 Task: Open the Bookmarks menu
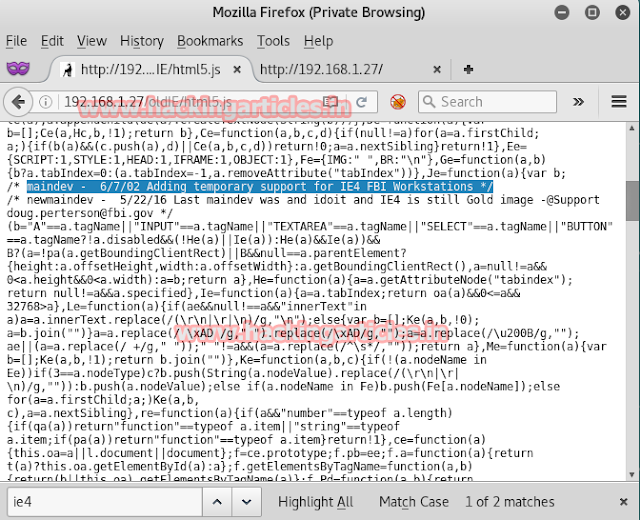coord(210,41)
